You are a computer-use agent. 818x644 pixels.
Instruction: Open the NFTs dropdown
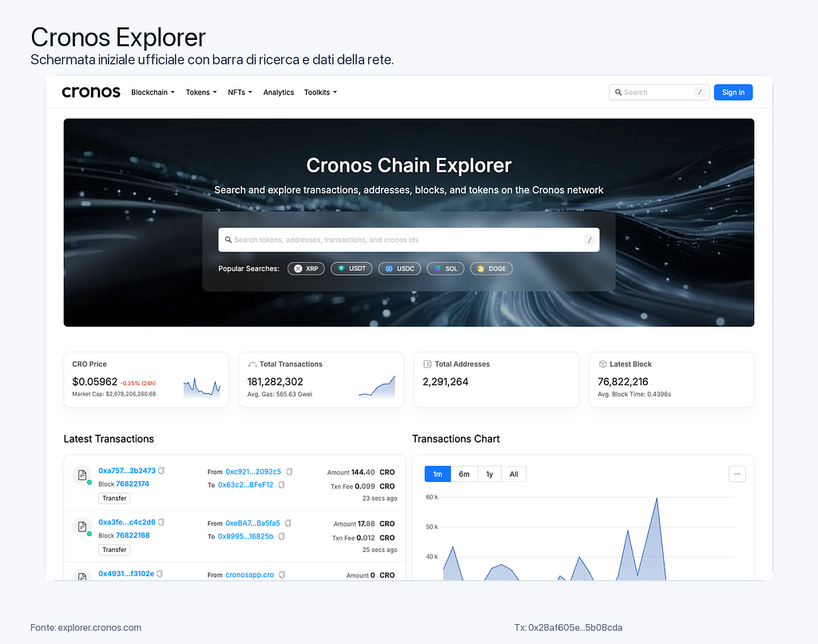point(240,93)
